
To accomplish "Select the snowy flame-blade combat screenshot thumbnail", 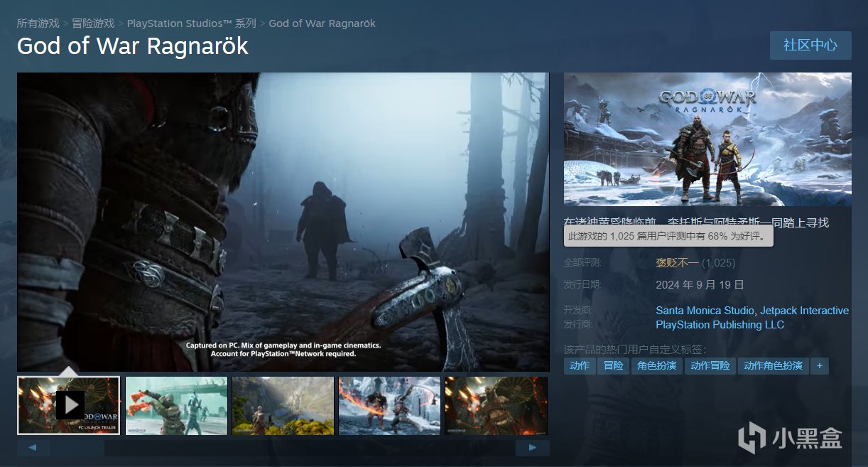I will [x=389, y=405].
